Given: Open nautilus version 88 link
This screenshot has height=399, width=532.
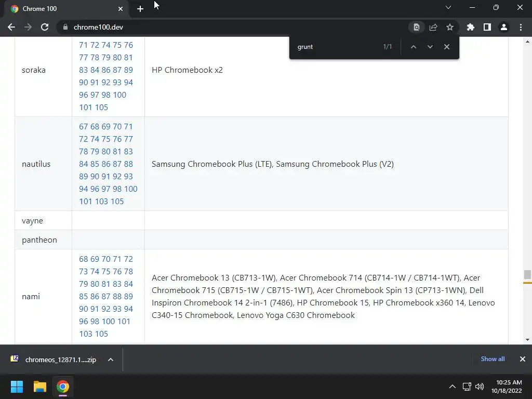Looking at the screenshot, I should click(x=128, y=164).
